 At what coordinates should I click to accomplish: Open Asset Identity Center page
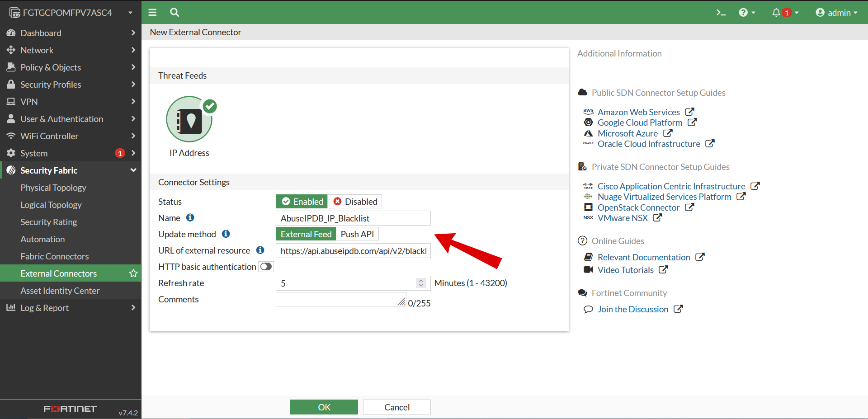[x=60, y=291]
